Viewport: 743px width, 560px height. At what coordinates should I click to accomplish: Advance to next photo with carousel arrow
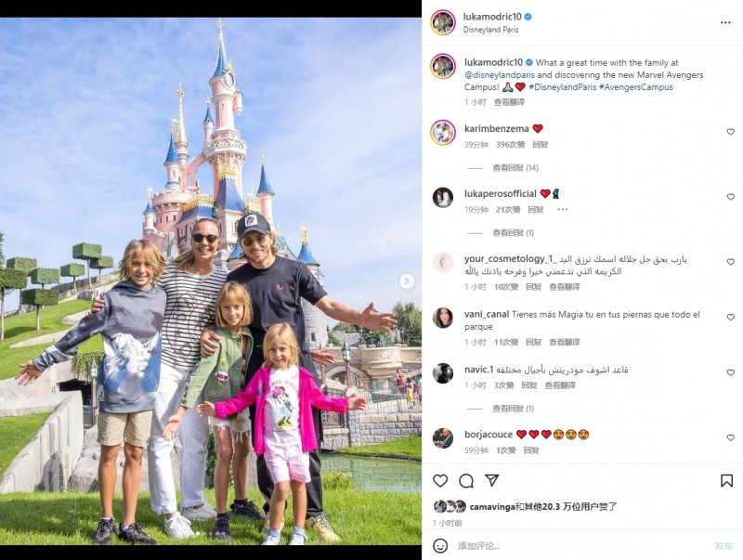point(406,281)
